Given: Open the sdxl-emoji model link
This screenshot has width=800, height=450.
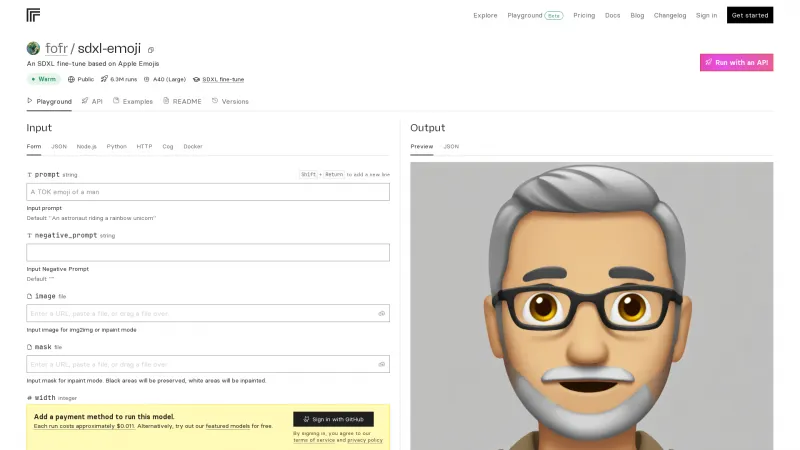Looking at the screenshot, I should [x=109, y=48].
